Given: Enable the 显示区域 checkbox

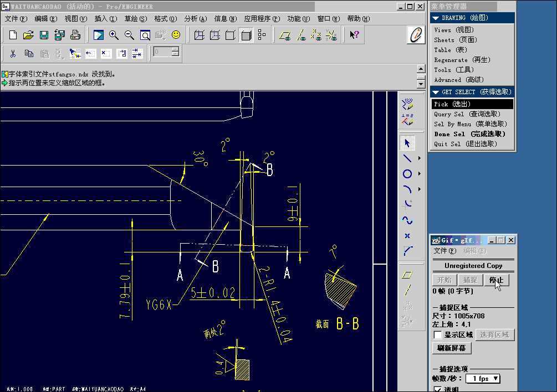Looking at the screenshot, I should (438, 335).
